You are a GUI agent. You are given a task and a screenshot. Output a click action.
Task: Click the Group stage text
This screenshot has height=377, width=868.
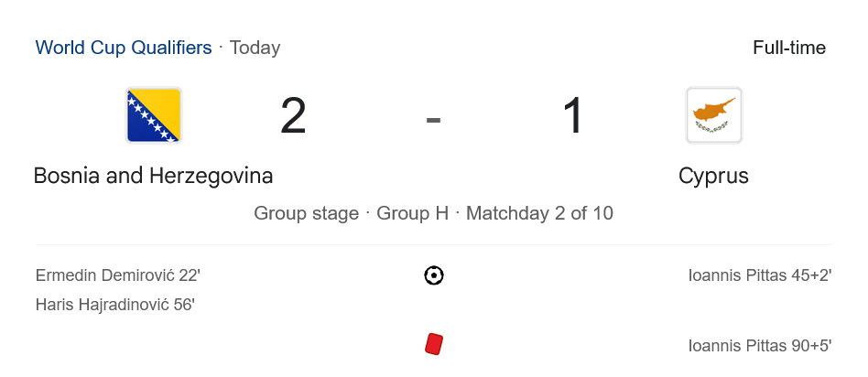(x=306, y=213)
